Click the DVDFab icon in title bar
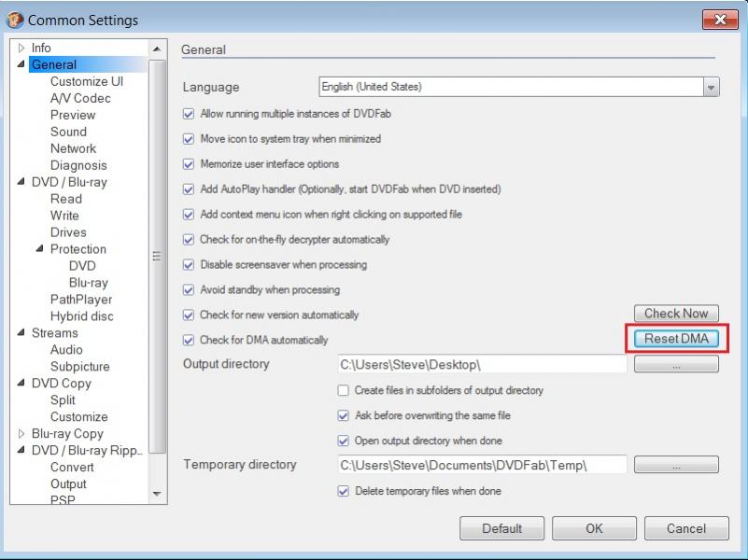Image resolution: width=748 pixels, height=560 pixels. (x=15, y=20)
